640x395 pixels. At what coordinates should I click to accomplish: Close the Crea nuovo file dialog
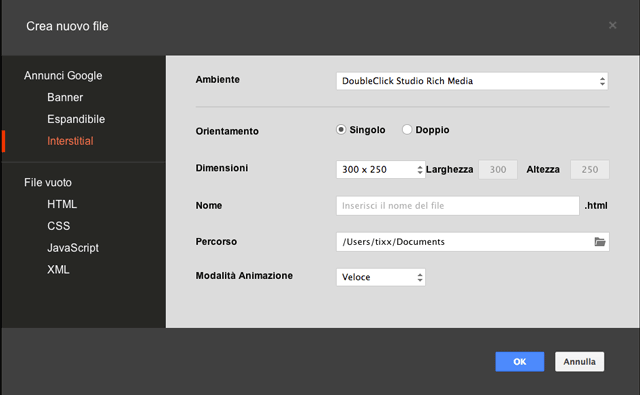(x=612, y=25)
